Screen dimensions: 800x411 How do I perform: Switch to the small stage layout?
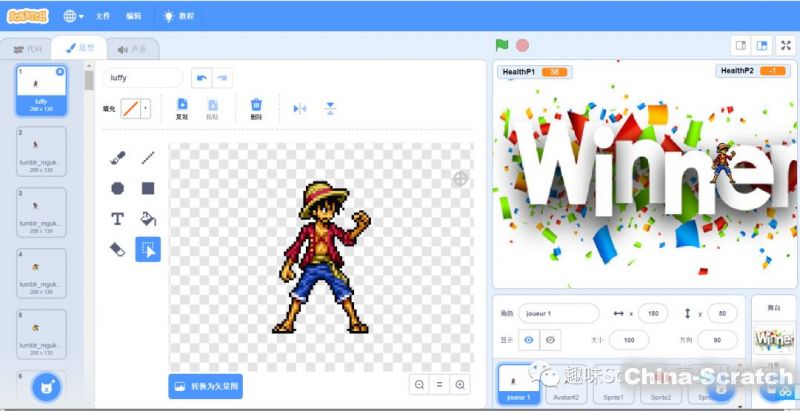pyautogui.click(x=741, y=45)
